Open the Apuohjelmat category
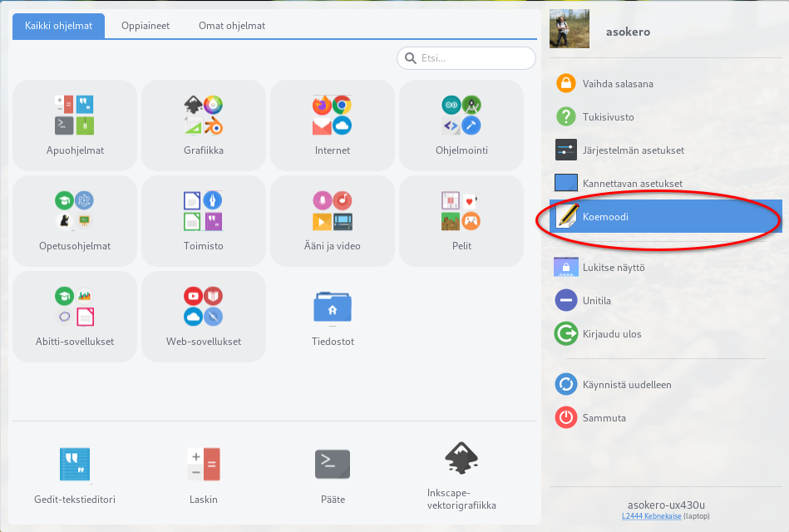789x532 pixels. (x=75, y=126)
